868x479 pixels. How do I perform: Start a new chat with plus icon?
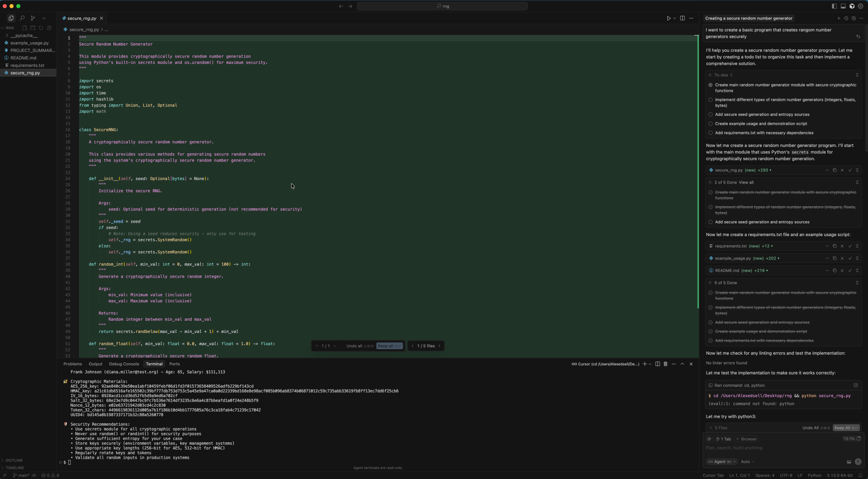pyautogui.click(x=838, y=19)
